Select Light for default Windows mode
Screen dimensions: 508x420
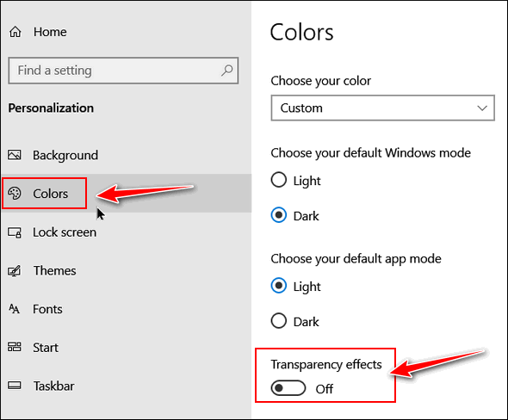279,180
